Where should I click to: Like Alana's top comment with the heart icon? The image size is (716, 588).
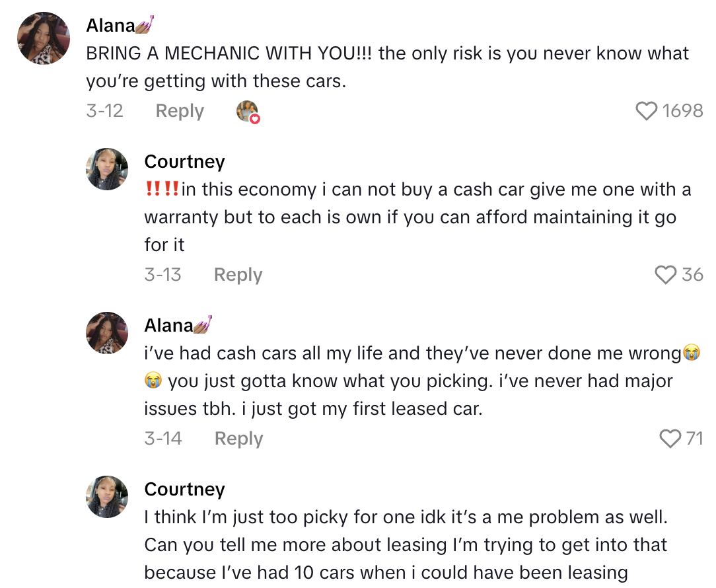pyautogui.click(x=646, y=111)
